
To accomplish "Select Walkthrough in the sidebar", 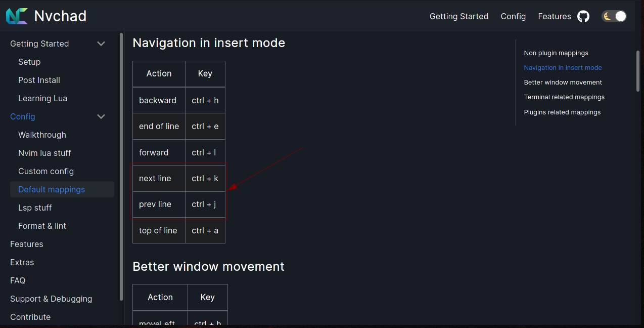I will pos(42,135).
